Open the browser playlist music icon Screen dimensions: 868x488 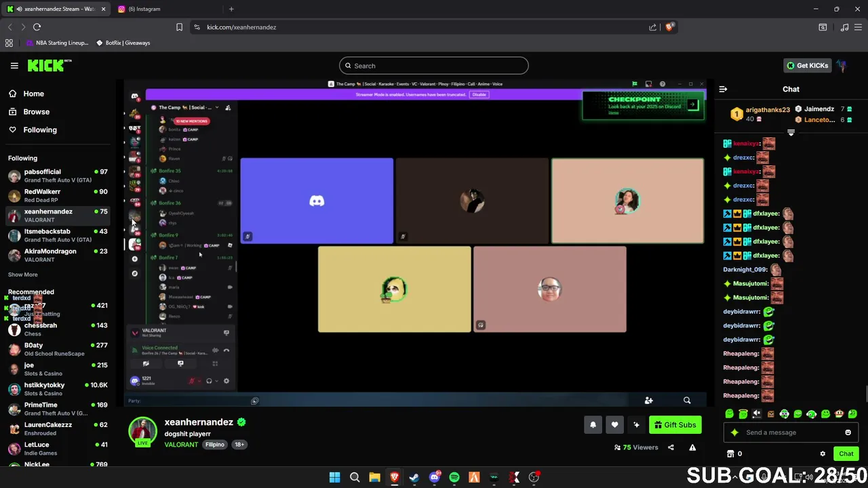844,27
